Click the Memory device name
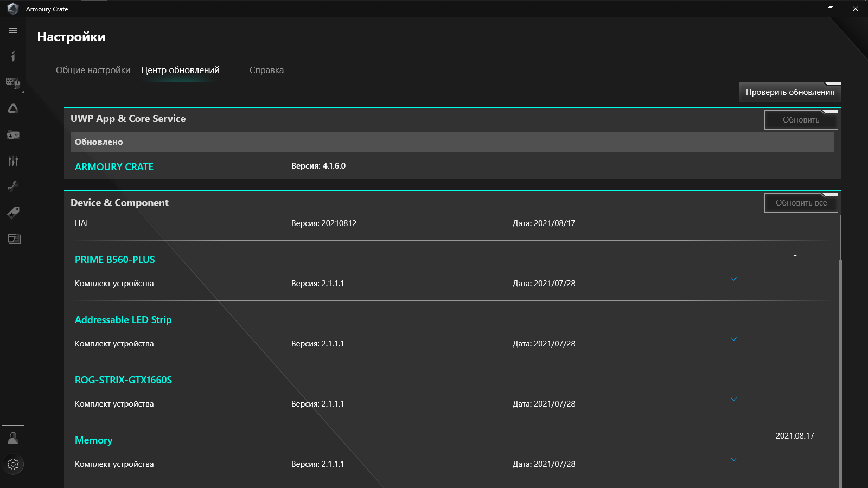 click(x=94, y=440)
